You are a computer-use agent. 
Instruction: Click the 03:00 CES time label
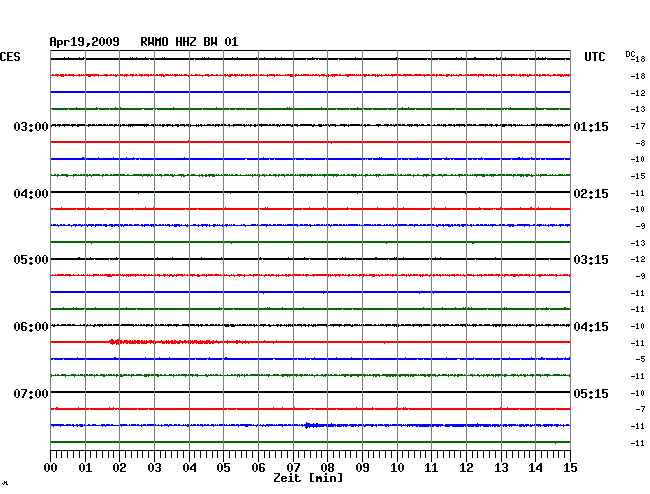pyautogui.click(x=31, y=126)
